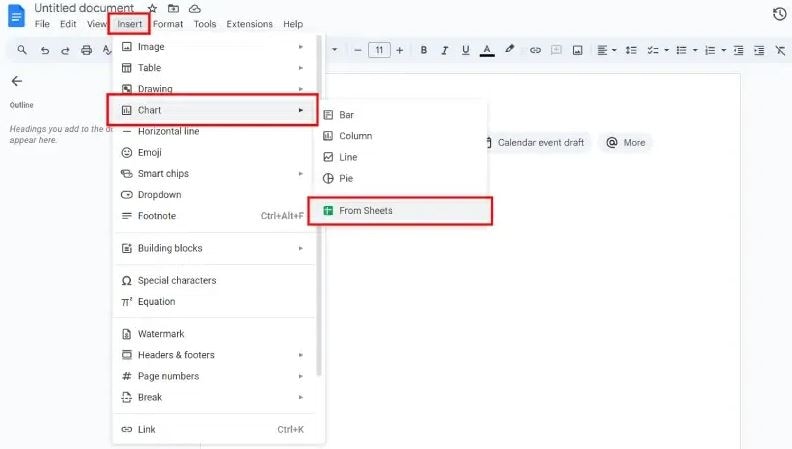Open the Extensions menu
The height and width of the screenshot is (449, 792).
coord(250,24)
